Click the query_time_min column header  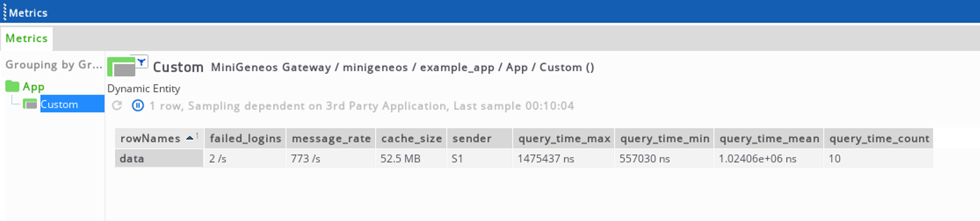(x=665, y=138)
